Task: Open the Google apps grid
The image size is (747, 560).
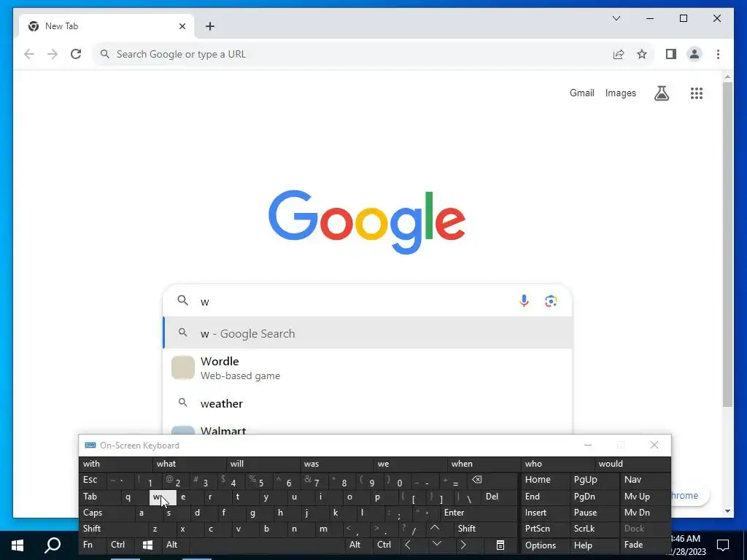Action: [697, 93]
